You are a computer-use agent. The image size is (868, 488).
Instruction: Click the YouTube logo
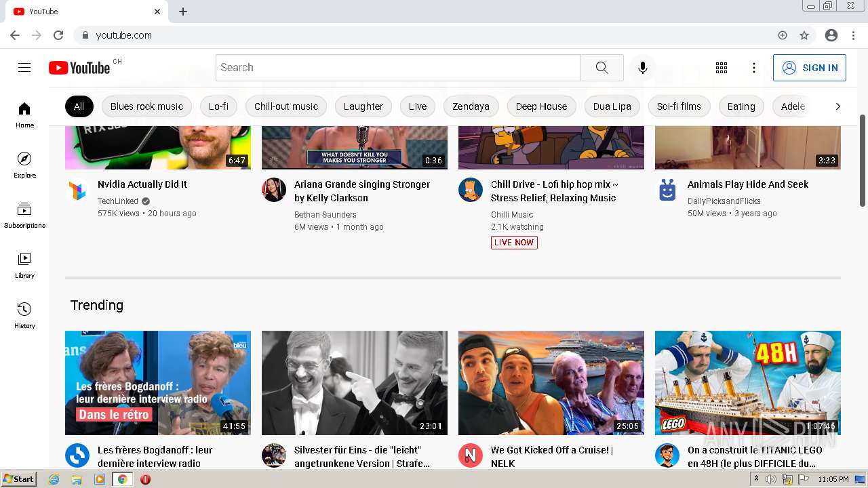[79, 68]
